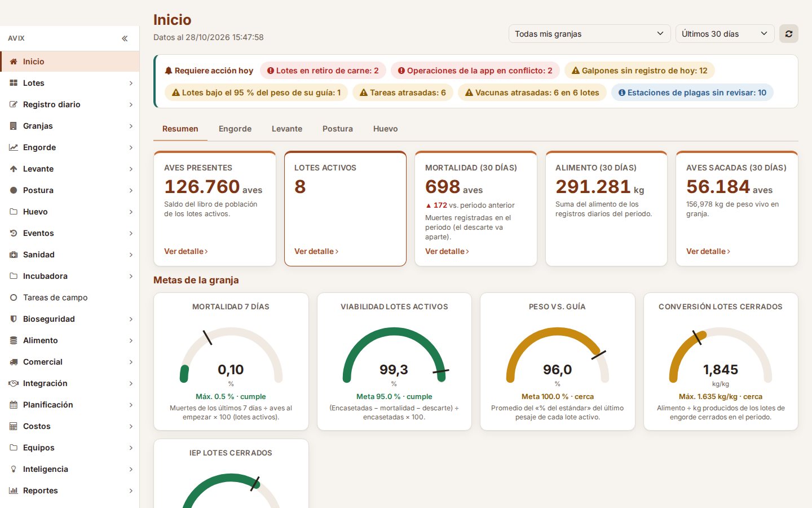The width and height of the screenshot is (812, 508).
Task: Expand the Costos sidebar chevron
Action: [131, 426]
